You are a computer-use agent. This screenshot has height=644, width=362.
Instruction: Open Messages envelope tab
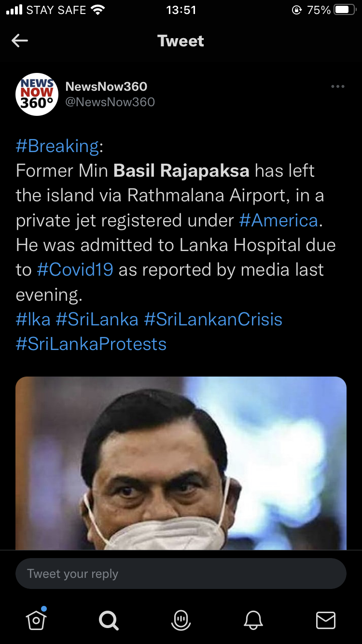326,620
